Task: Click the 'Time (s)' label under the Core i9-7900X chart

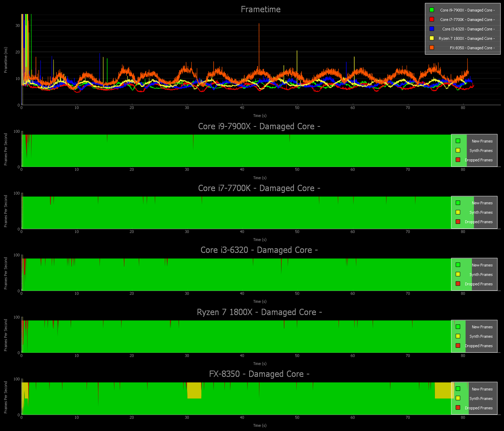Action: (x=260, y=178)
